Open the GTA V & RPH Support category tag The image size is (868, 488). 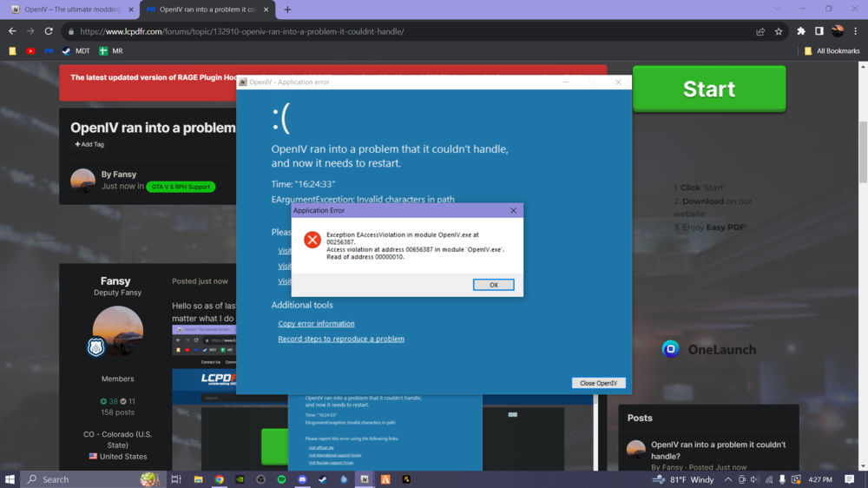coord(181,187)
